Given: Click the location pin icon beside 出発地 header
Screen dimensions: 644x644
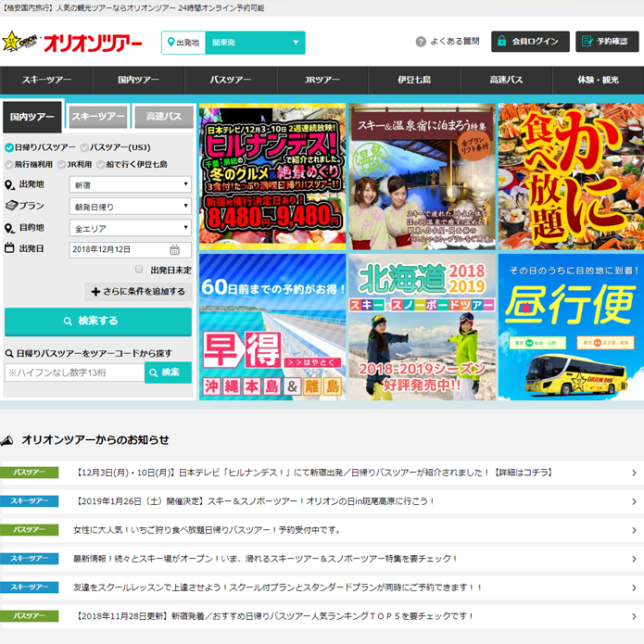Looking at the screenshot, I should click(x=171, y=42).
